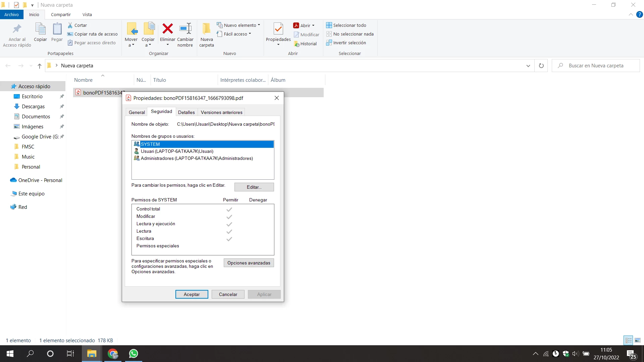Click the Editar... permissions button
Screen dimensions: 644x362
[x=254, y=187]
